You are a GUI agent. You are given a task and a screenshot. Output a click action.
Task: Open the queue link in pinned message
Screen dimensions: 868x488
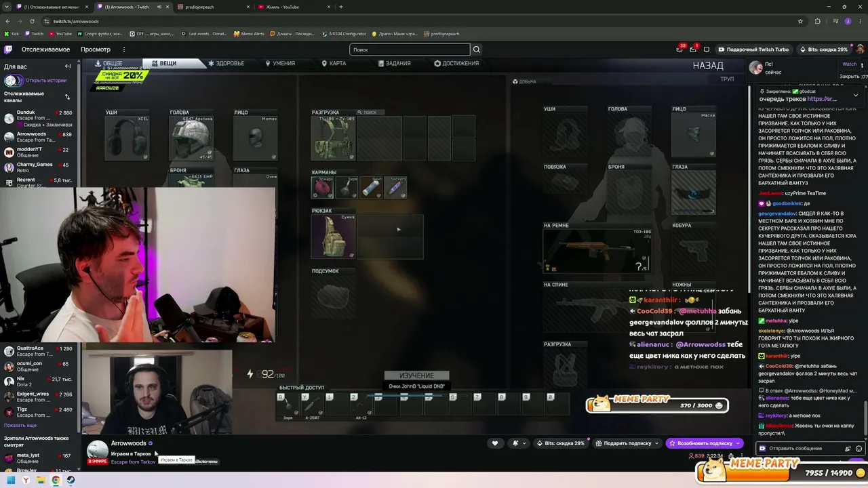(821, 100)
